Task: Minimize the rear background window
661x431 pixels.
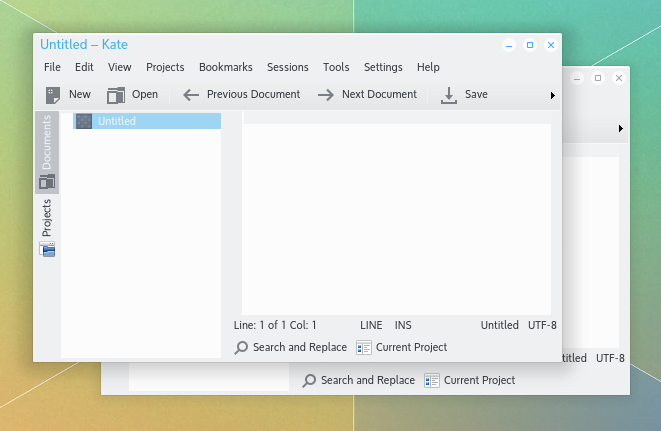Action: point(577,78)
